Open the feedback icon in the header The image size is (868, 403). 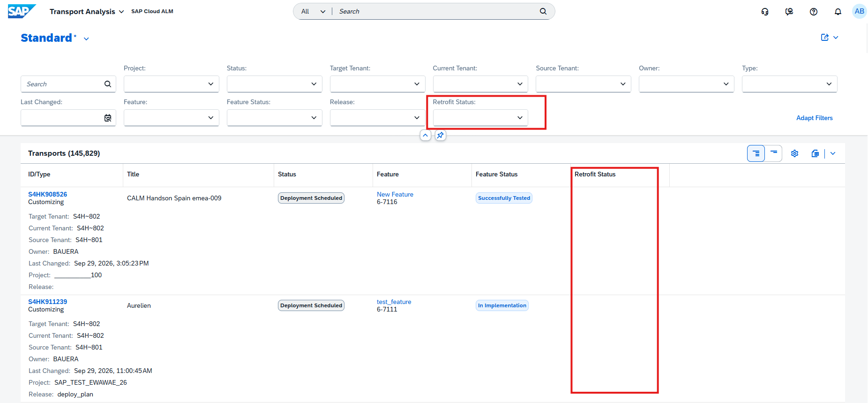click(x=789, y=12)
